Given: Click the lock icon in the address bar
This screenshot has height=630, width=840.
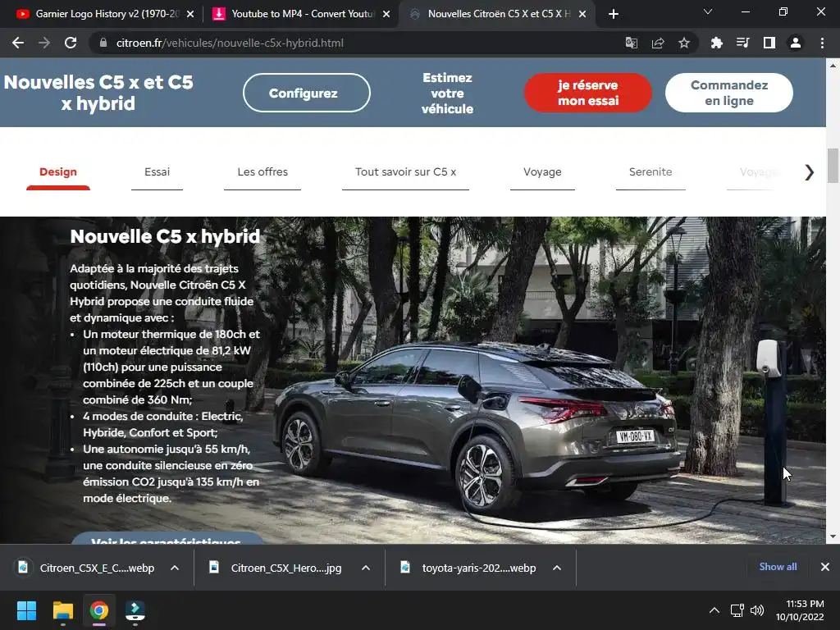Looking at the screenshot, I should tap(103, 43).
